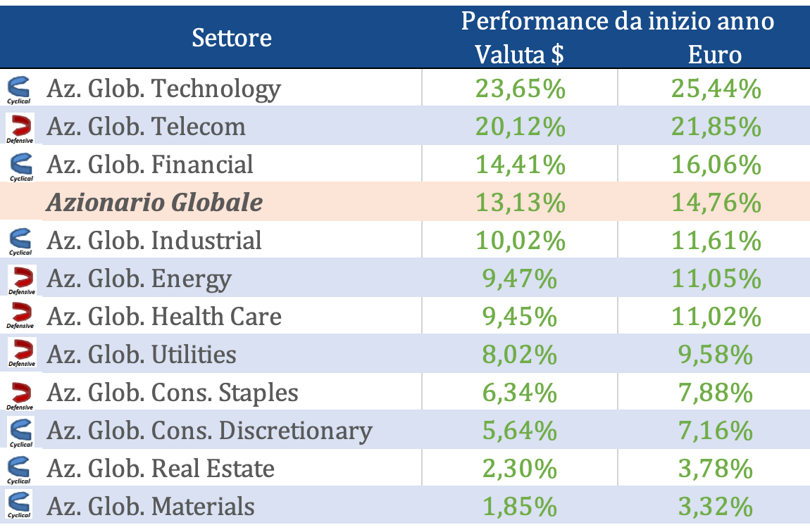The height and width of the screenshot is (532, 810).
Task: Click the Cyclical icon beside Az. Glob. Real Estate
Action: (x=20, y=469)
